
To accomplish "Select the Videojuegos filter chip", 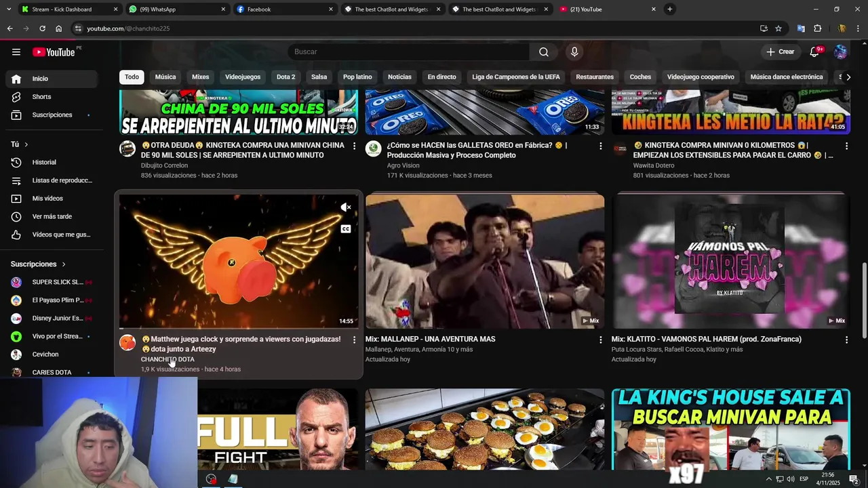I will tap(243, 77).
